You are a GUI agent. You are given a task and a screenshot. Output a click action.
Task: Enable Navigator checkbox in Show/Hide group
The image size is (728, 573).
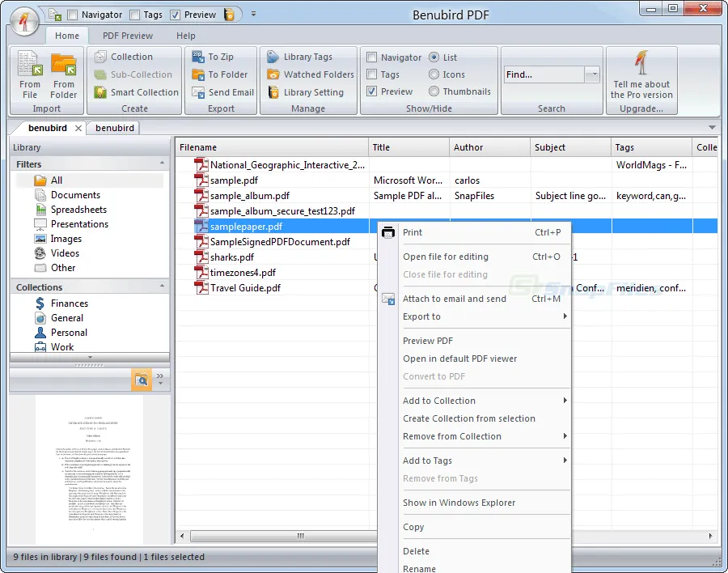[371, 57]
